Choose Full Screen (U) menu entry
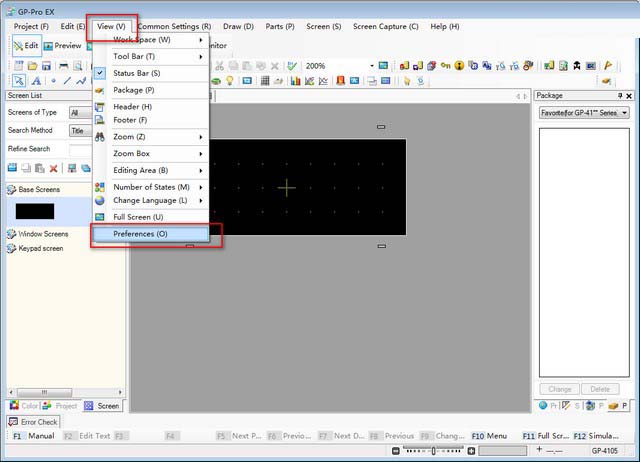Image resolution: width=640 pixels, height=462 pixels. (151, 217)
